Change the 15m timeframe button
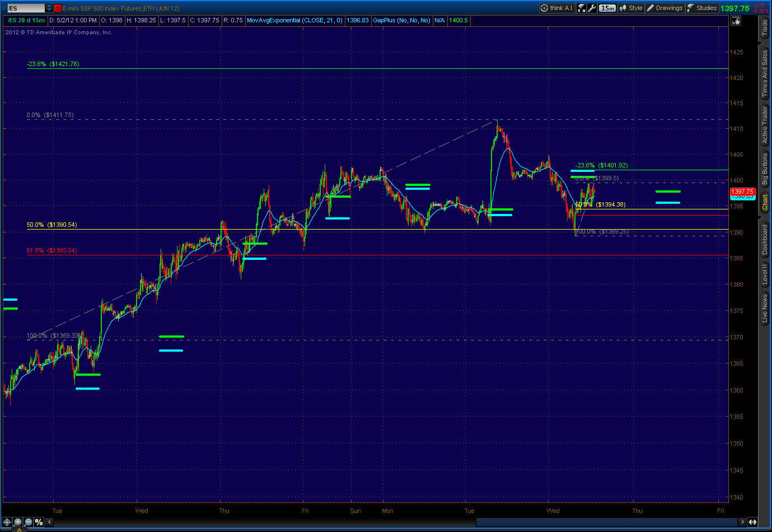This screenshot has height=532, width=772. point(607,8)
